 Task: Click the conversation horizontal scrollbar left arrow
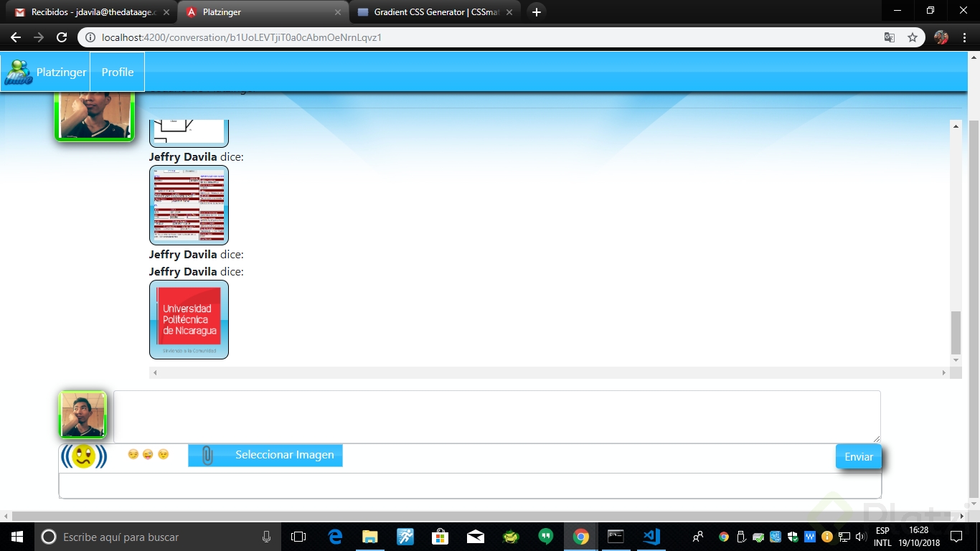155,373
